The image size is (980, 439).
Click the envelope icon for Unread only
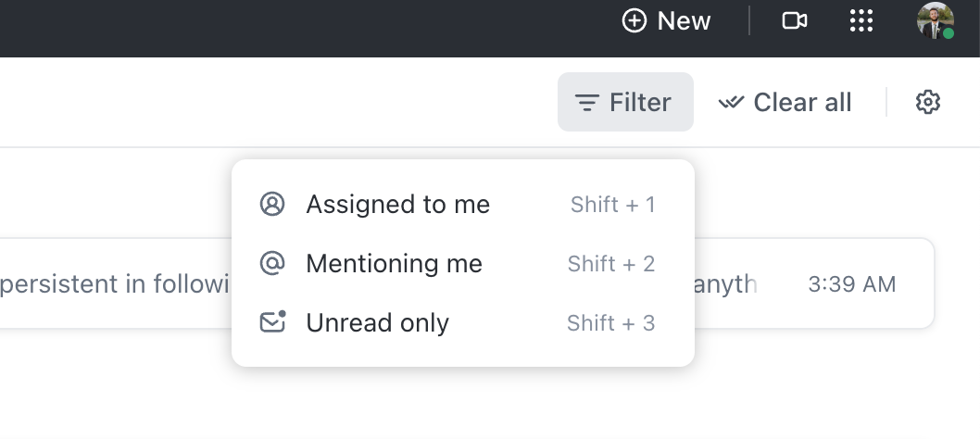(x=272, y=322)
